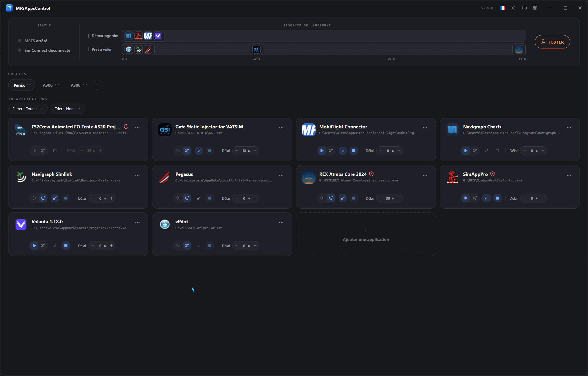This screenshot has width=588, height=376.
Task: Open the A300 profile options dots
Action: tap(57, 85)
